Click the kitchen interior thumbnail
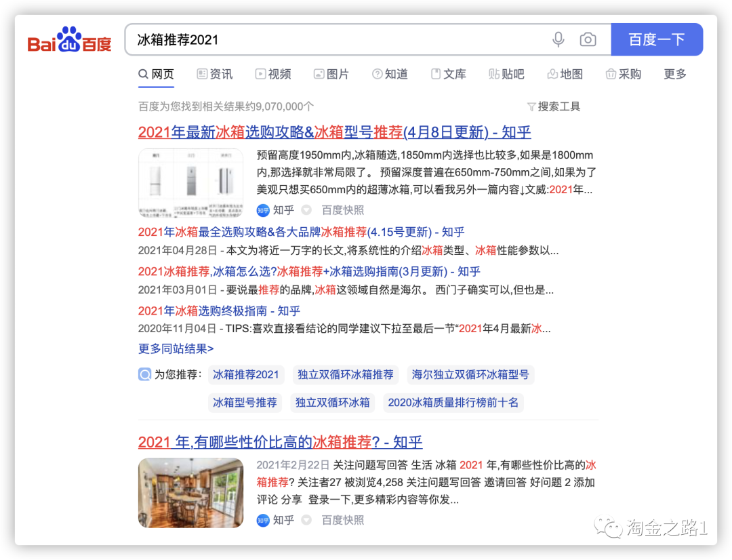Viewport: 732px width, 560px height. point(190,493)
